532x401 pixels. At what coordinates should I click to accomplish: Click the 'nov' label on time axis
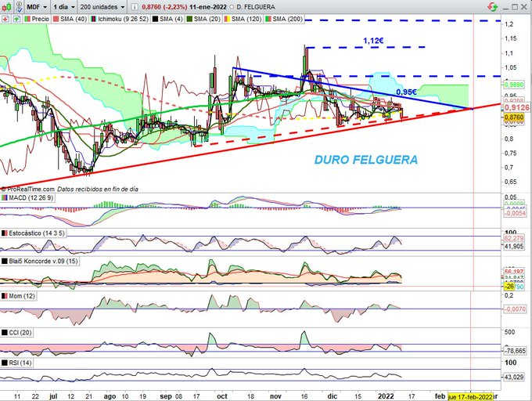point(275,396)
